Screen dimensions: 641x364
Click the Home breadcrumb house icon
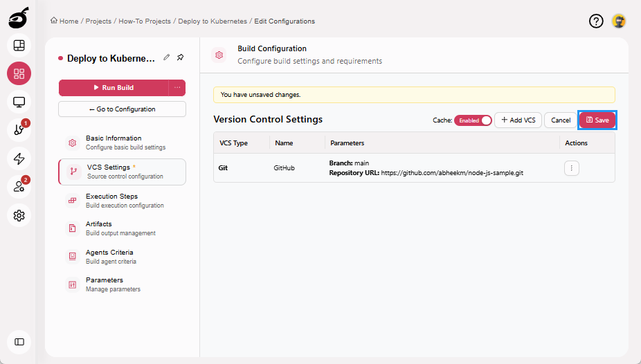point(53,21)
